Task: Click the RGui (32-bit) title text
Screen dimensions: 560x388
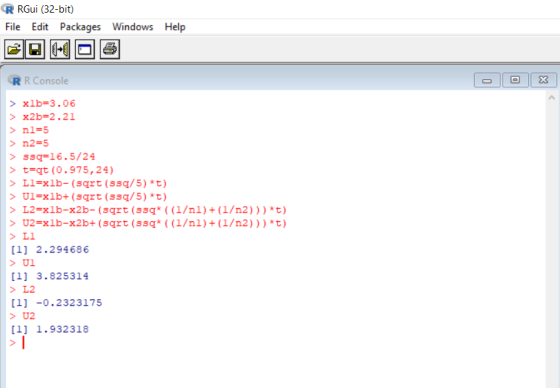Action: 45,9
